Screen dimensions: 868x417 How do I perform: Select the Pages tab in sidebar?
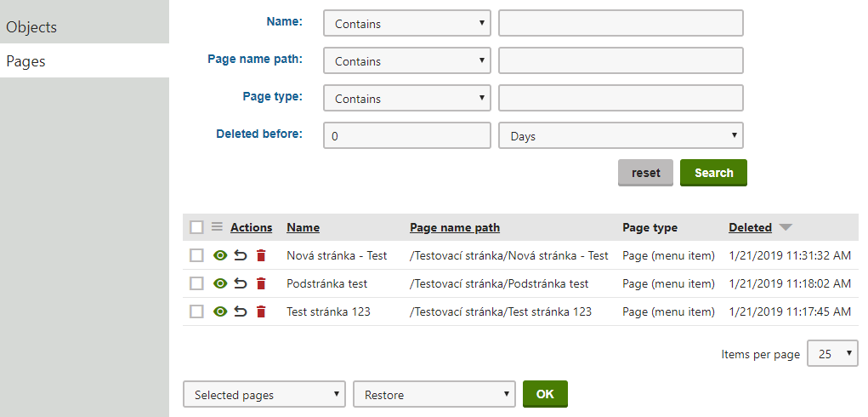(84, 61)
